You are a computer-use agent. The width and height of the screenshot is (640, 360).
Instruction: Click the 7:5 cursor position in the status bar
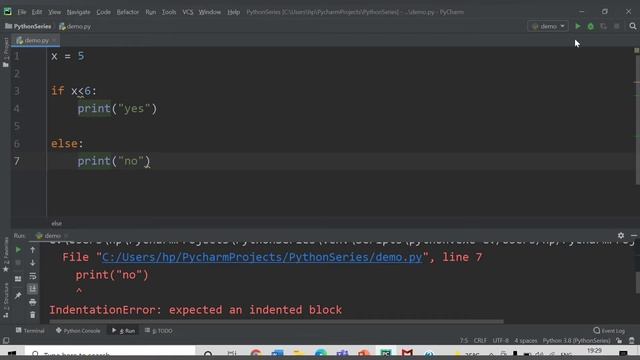point(464,340)
